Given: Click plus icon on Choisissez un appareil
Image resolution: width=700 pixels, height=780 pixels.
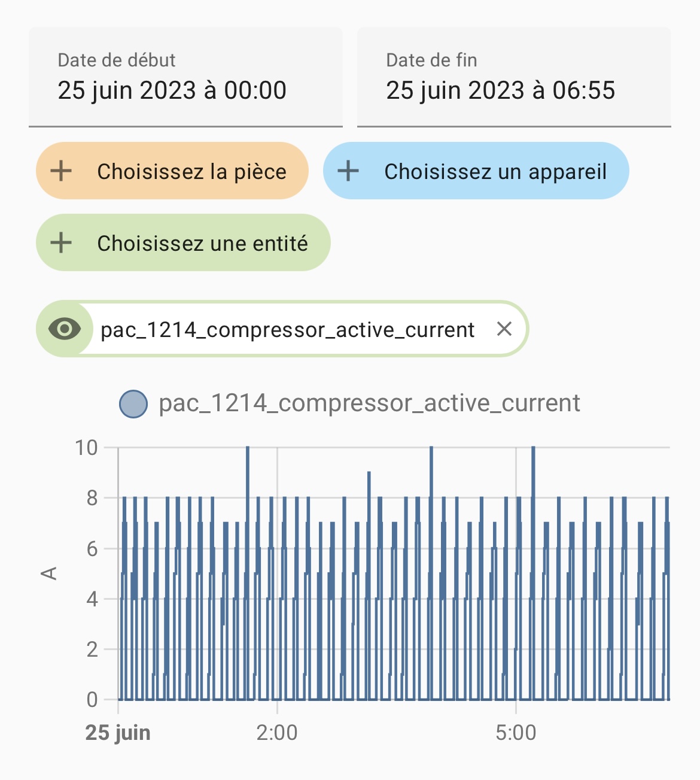Looking at the screenshot, I should tap(348, 171).
